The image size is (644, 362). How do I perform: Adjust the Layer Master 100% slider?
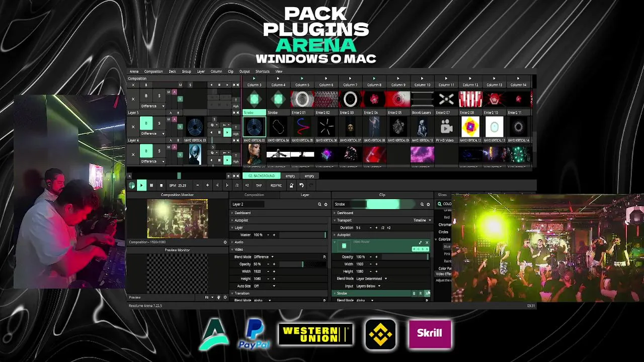click(x=302, y=235)
